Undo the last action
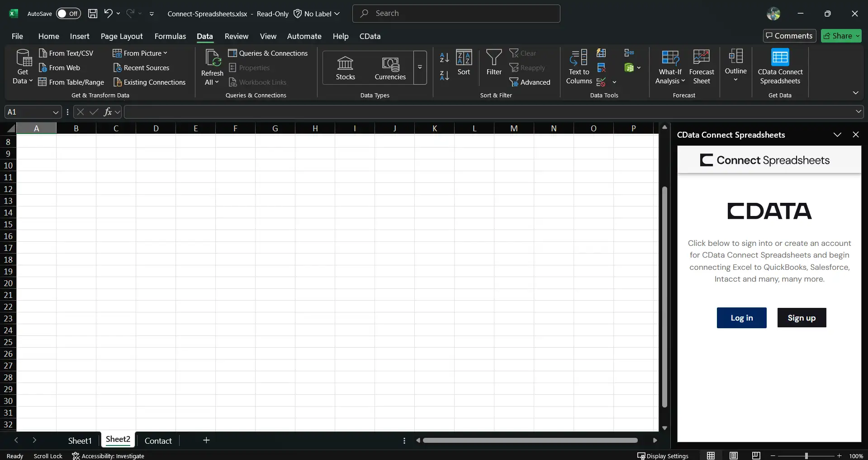Viewport: 868px width, 460px height. pos(108,14)
